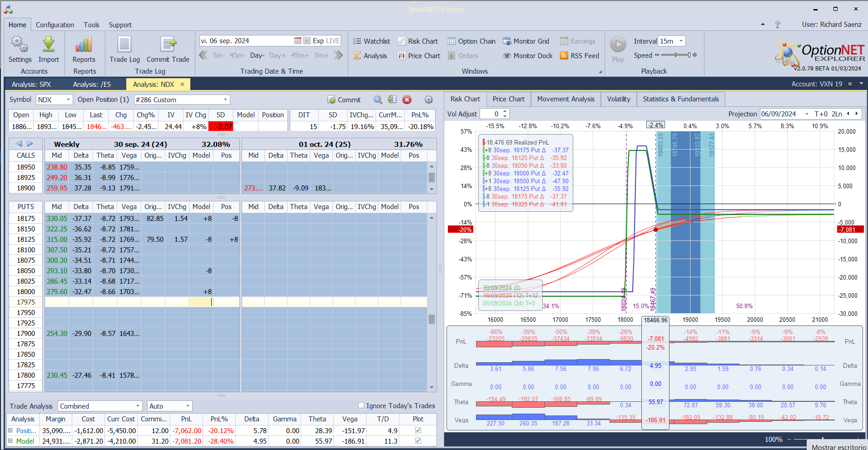868x450 pixels.
Task: Open the position settings gear icon
Action: (x=428, y=100)
